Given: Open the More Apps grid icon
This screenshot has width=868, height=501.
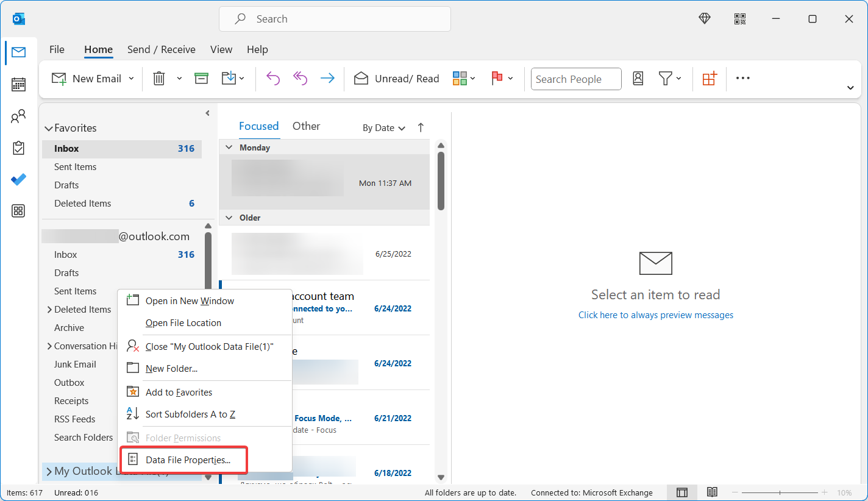Looking at the screenshot, I should tap(18, 211).
